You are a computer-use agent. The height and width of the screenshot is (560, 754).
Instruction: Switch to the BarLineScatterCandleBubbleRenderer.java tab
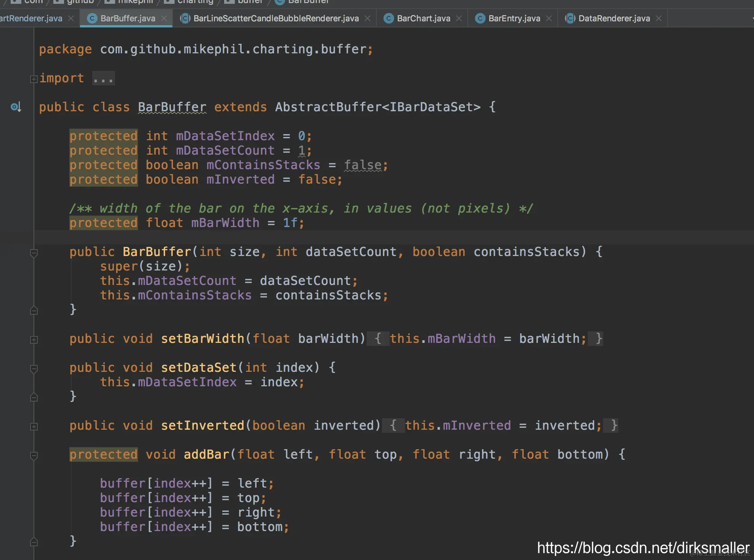click(x=276, y=18)
